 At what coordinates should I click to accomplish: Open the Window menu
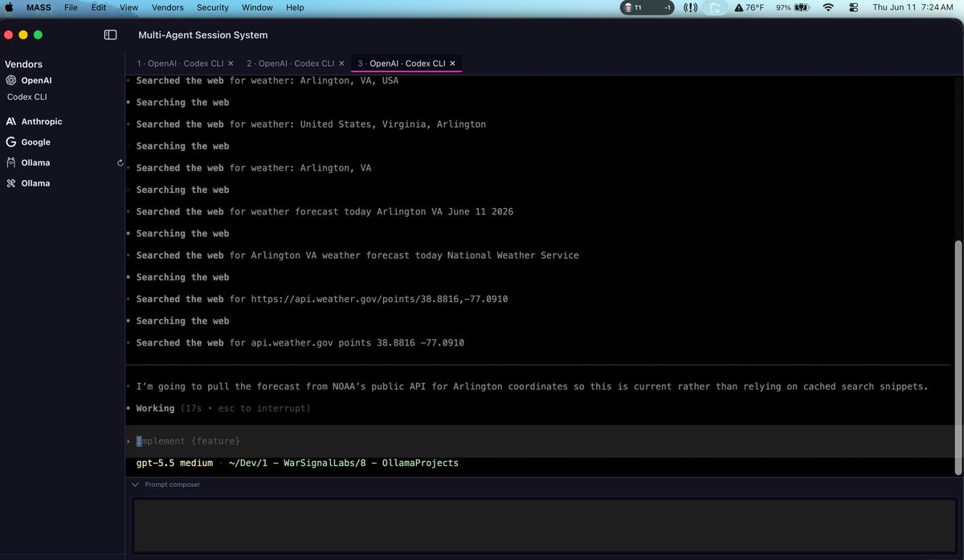pos(257,7)
